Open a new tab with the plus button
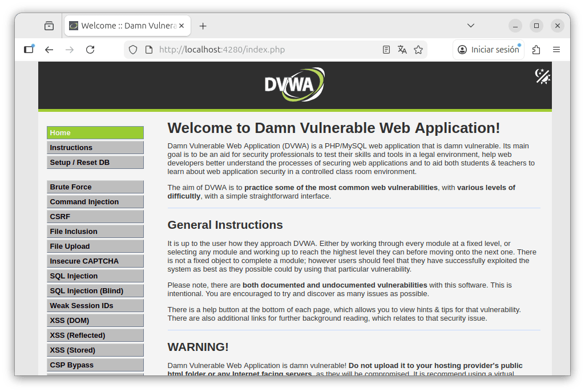 click(203, 26)
